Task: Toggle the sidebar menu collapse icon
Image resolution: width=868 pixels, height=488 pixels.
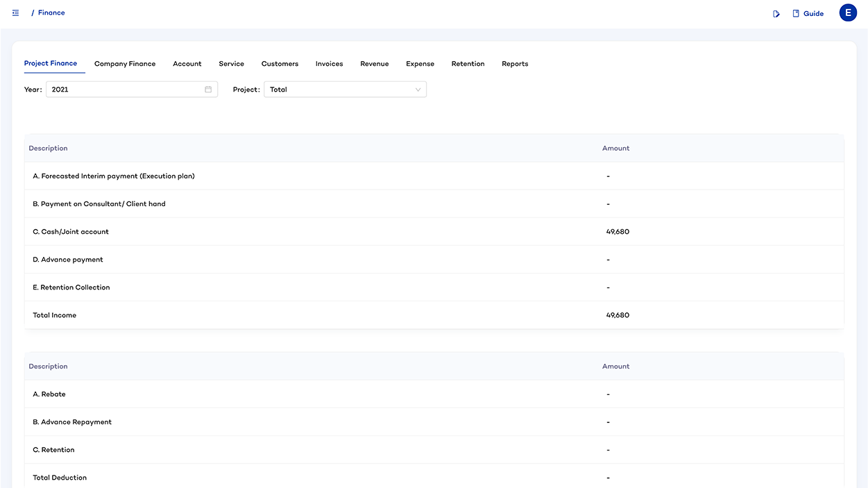Action: (15, 13)
